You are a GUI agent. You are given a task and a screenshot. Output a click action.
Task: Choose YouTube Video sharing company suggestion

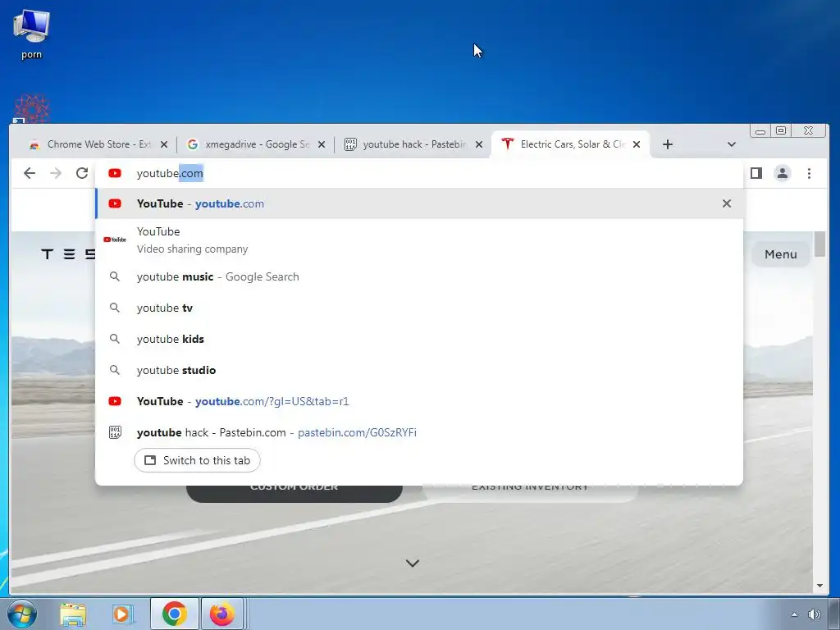(x=419, y=240)
